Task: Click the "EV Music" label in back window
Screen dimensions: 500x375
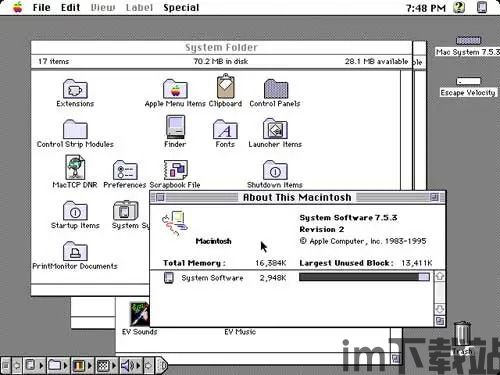Action: point(240,332)
